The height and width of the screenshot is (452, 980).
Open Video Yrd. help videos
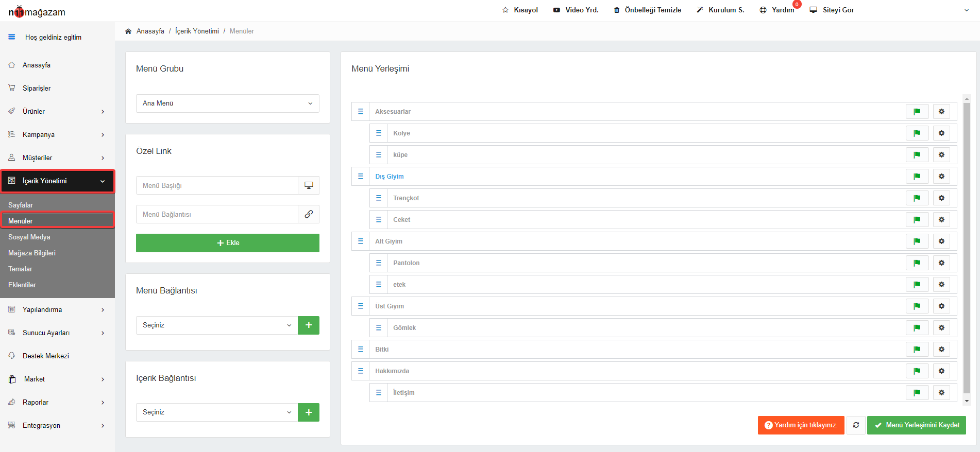(x=576, y=10)
